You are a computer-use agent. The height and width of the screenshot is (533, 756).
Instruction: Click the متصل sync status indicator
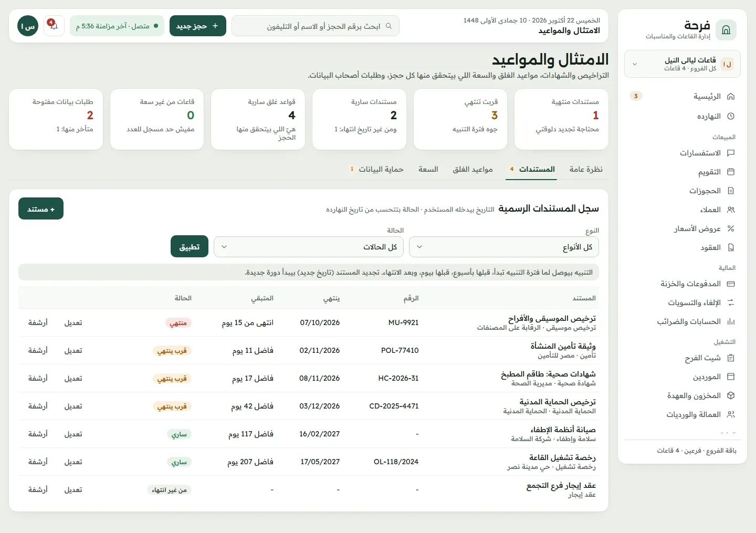[x=117, y=26]
